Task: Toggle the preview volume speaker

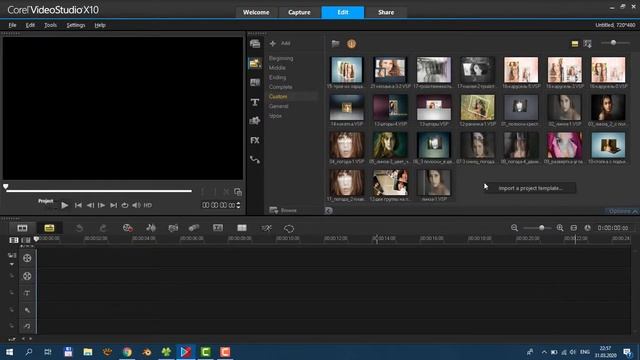Action: click(x=136, y=205)
